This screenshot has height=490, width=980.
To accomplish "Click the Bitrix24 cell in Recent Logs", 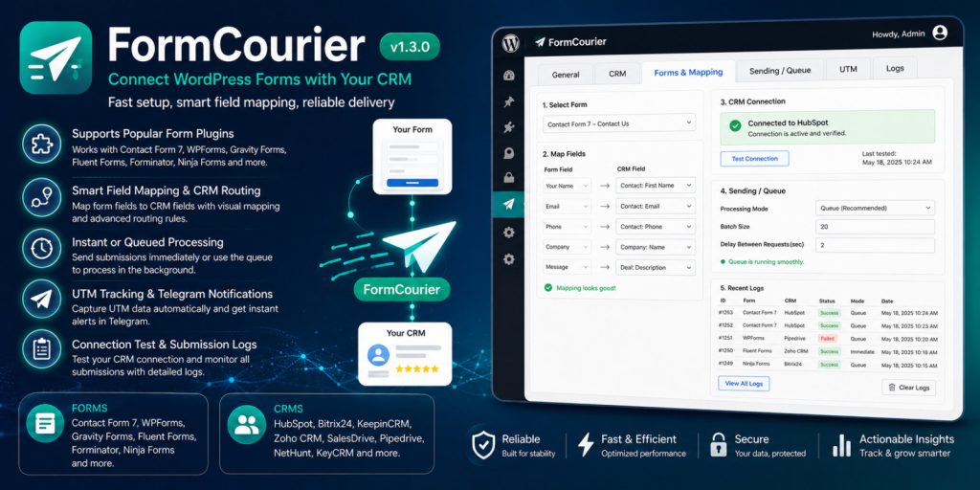I will (792, 365).
